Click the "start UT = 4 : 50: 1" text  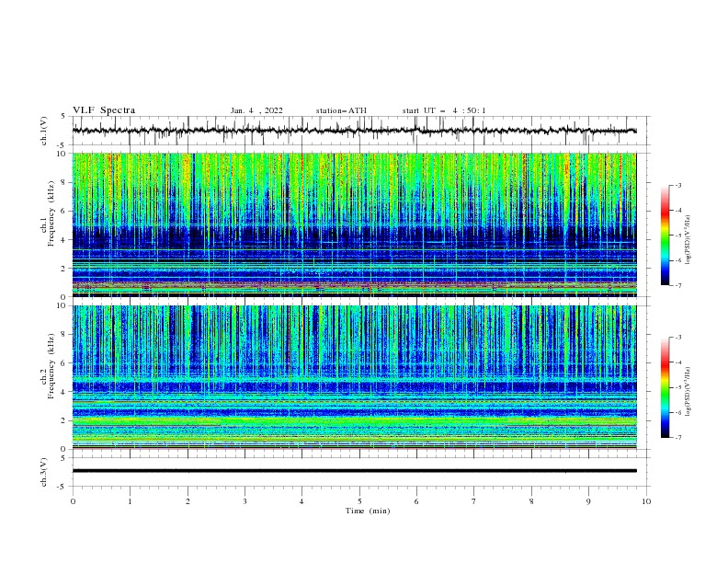444,110
